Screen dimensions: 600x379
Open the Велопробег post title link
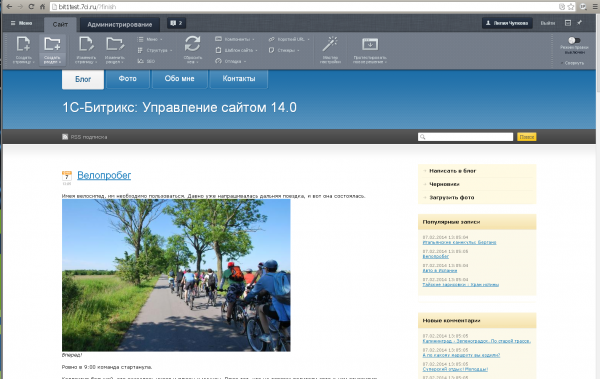(x=104, y=175)
